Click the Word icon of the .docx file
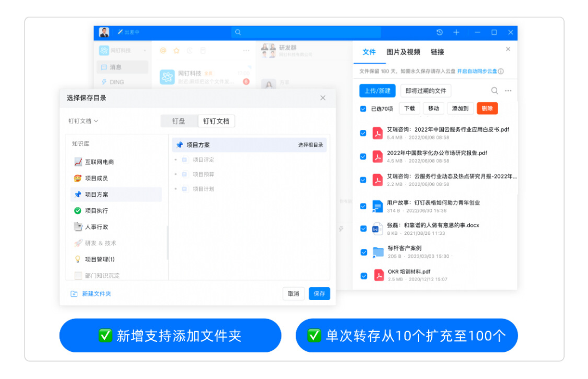Image resolution: width=588 pixels, height=379 pixels. point(378,229)
